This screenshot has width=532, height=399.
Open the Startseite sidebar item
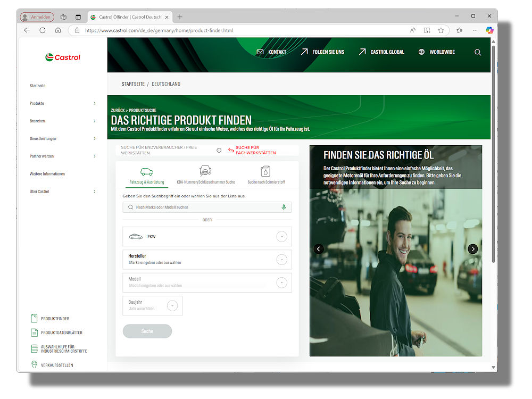[x=38, y=86]
